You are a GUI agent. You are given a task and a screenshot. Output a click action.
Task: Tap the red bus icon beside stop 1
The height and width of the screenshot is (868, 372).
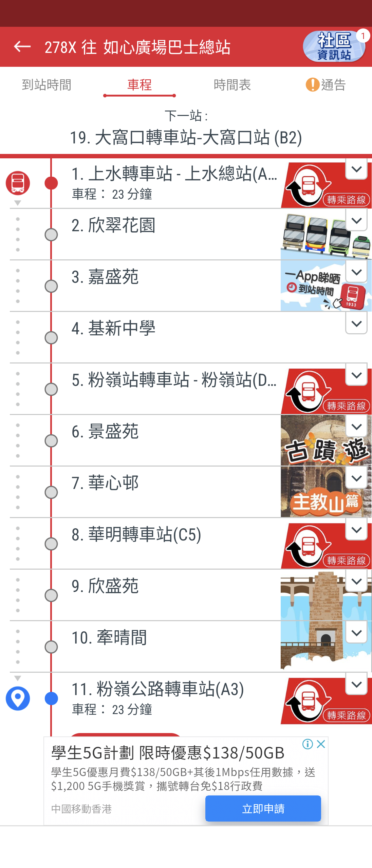coord(18,183)
